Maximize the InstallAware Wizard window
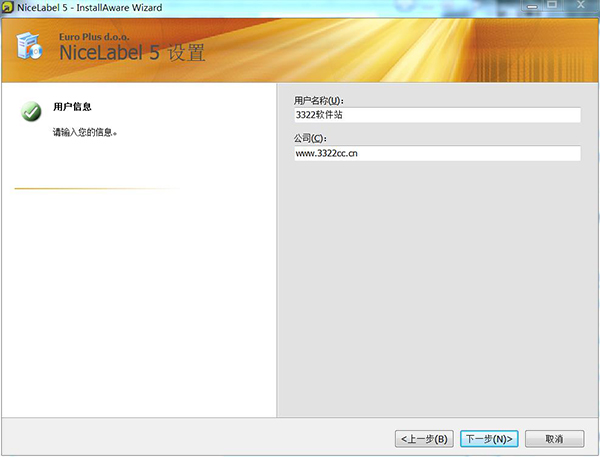The width and height of the screenshot is (600, 457). (x=552, y=5)
